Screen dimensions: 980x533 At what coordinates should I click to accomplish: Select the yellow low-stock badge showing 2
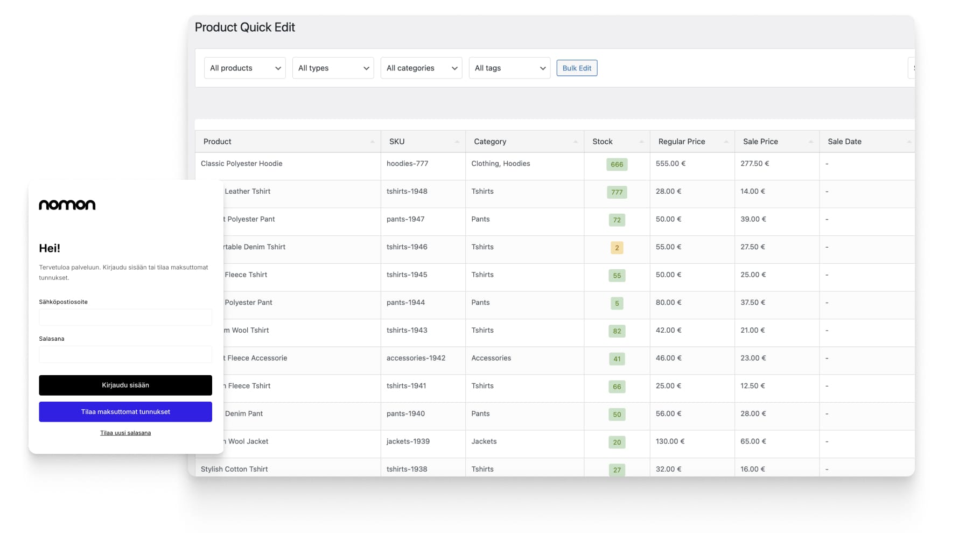pos(617,248)
